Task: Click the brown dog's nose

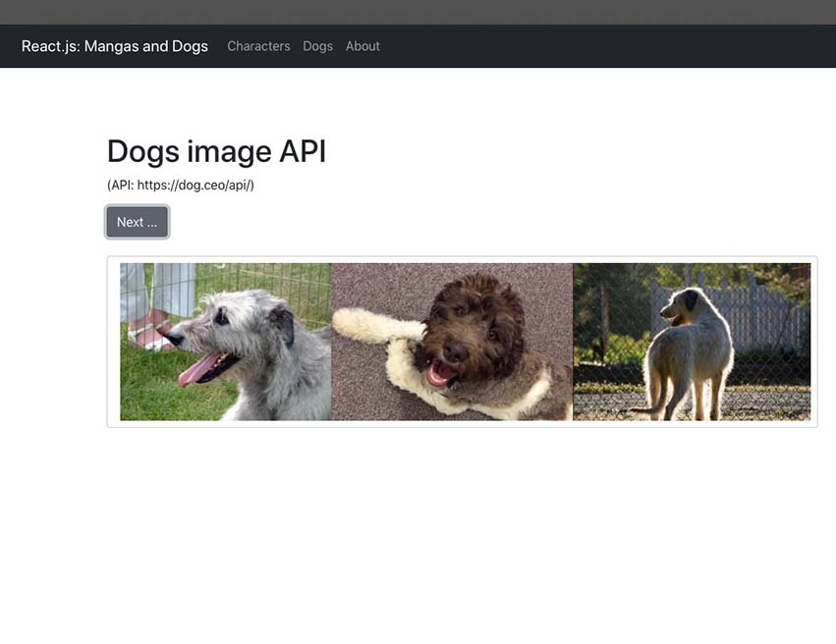Action: [453, 352]
